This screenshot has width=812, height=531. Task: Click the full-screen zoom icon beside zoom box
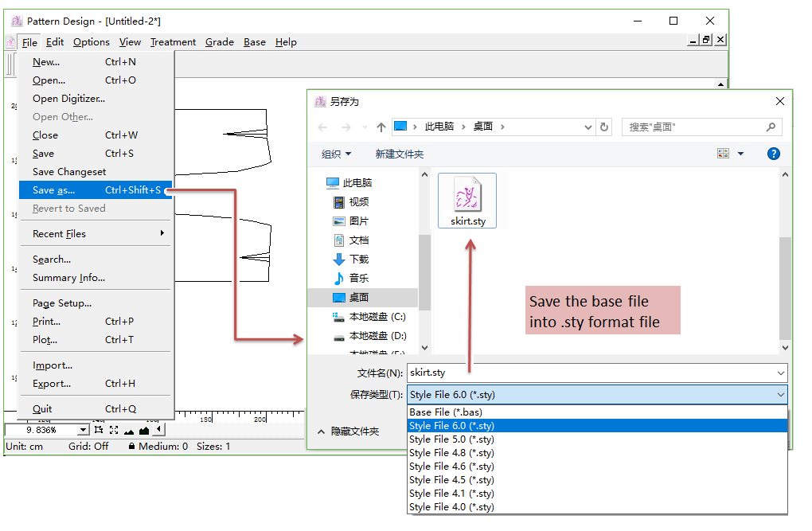(114, 430)
